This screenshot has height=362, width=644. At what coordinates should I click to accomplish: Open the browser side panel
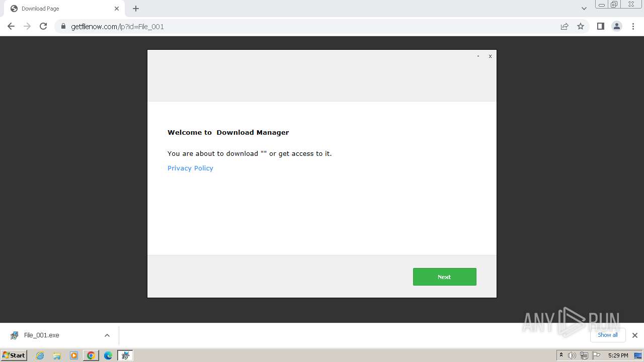tap(600, 26)
